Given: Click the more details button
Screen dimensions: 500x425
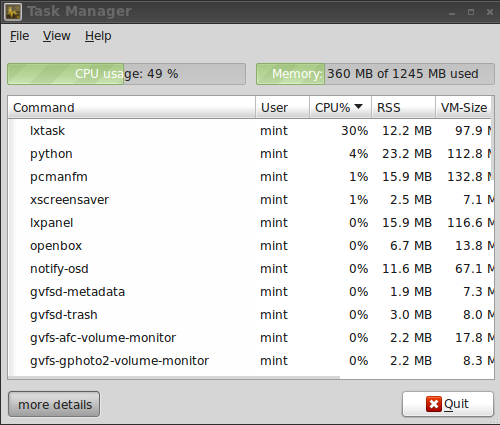Looking at the screenshot, I should (54, 404).
